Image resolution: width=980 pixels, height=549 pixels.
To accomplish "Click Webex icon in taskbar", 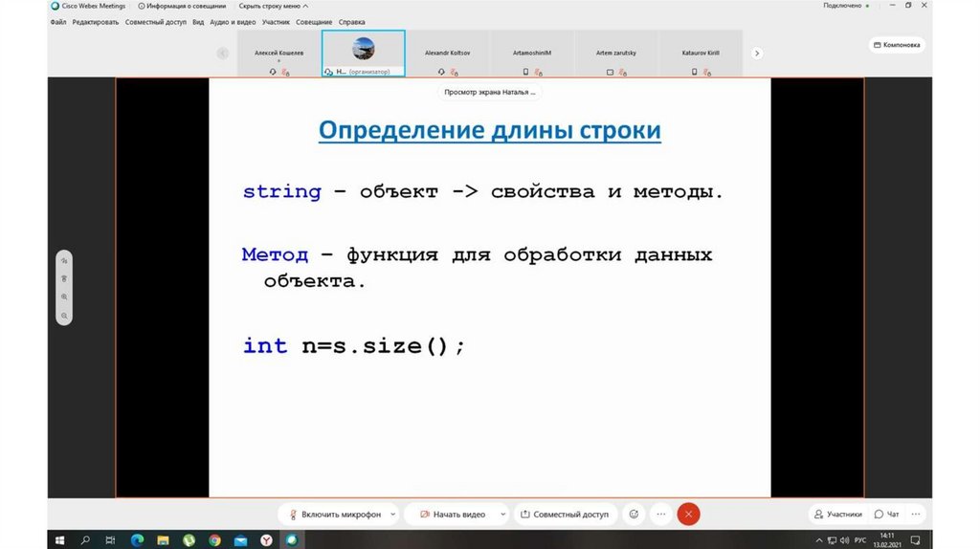I will (x=292, y=540).
